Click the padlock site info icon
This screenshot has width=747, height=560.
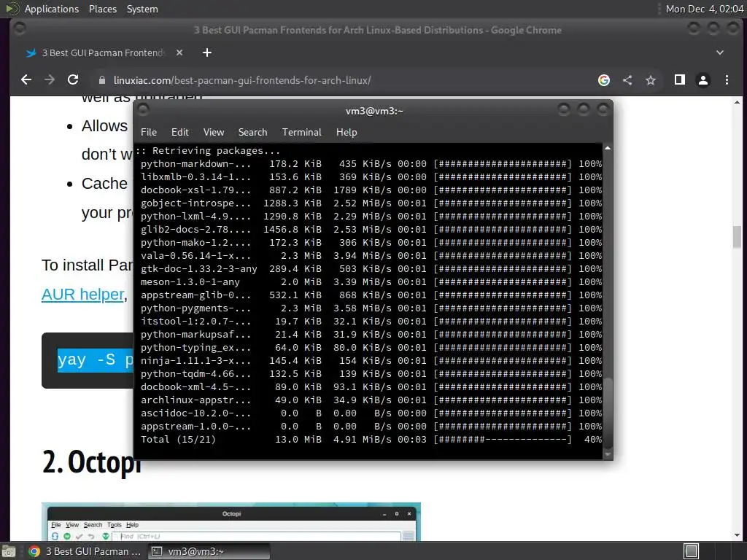pos(102,80)
